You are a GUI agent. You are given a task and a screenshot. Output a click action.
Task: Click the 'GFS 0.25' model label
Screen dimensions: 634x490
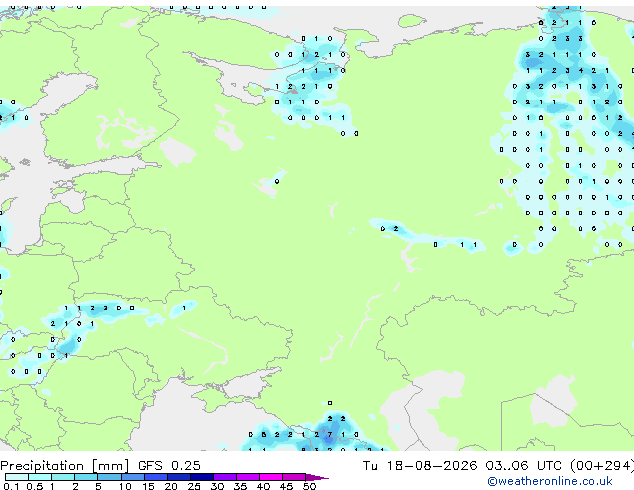coord(169,466)
